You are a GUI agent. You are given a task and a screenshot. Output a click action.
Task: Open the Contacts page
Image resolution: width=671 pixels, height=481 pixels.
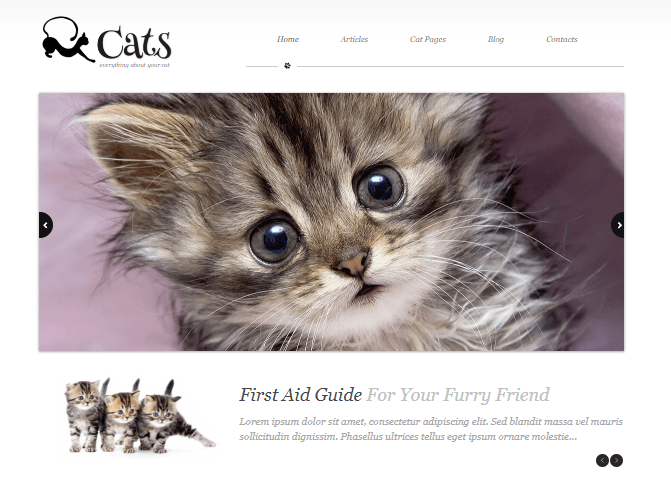click(x=561, y=39)
